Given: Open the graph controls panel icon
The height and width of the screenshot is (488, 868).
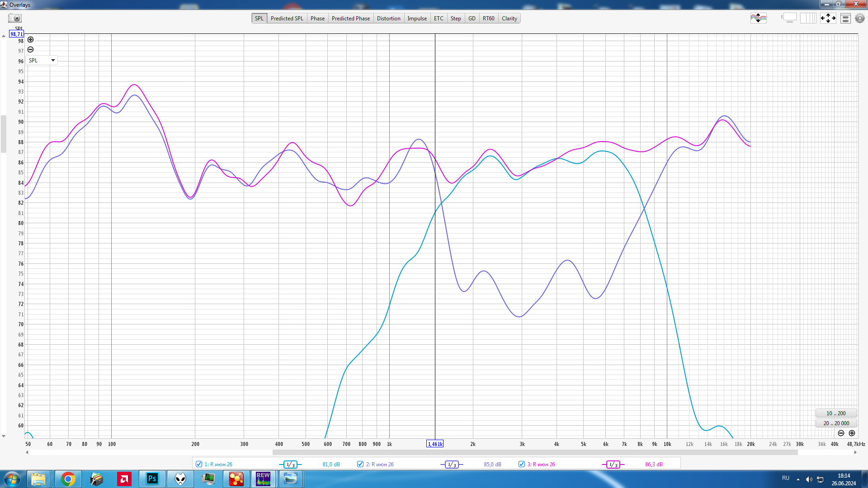Looking at the screenshot, I should pos(845,19).
